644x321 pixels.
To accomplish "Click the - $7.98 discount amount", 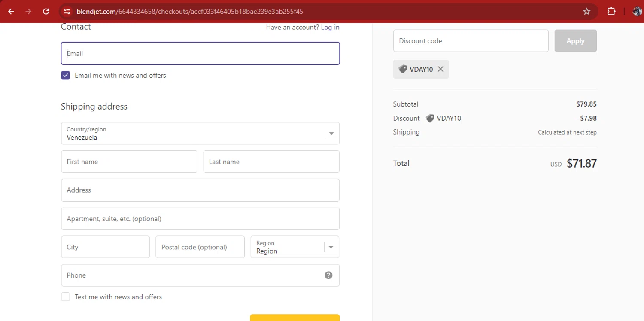I will point(586,118).
